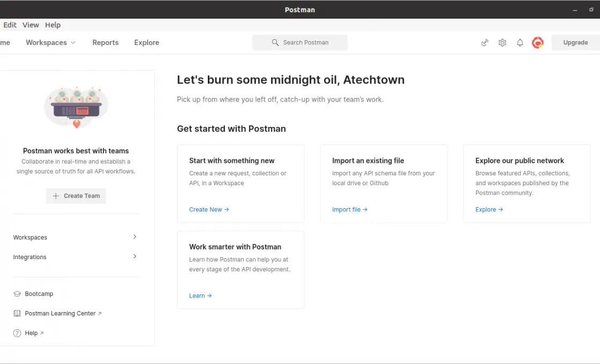Image resolution: width=600 pixels, height=364 pixels.
Task: Click the team spaceship illustration
Action: click(76, 108)
